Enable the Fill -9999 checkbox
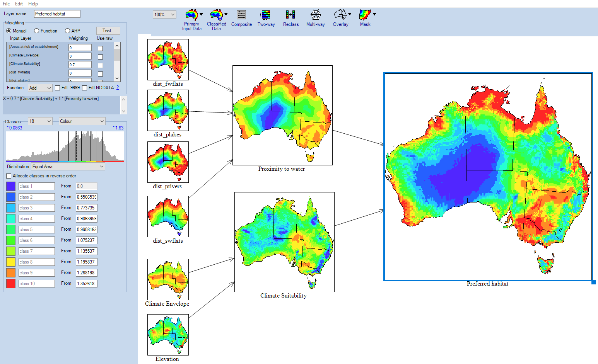Viewport: 598px width, 364px height. click(x=57, y=88)
